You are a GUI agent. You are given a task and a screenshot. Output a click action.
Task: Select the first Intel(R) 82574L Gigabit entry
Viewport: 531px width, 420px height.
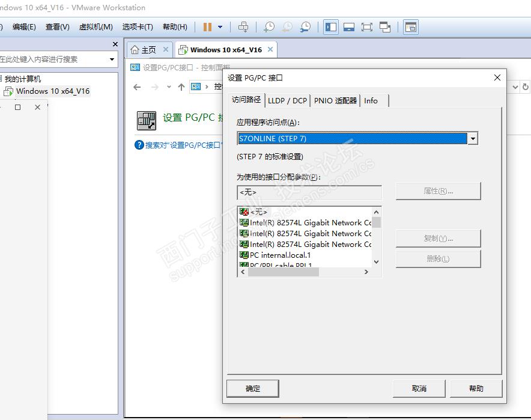coord(305,222)
